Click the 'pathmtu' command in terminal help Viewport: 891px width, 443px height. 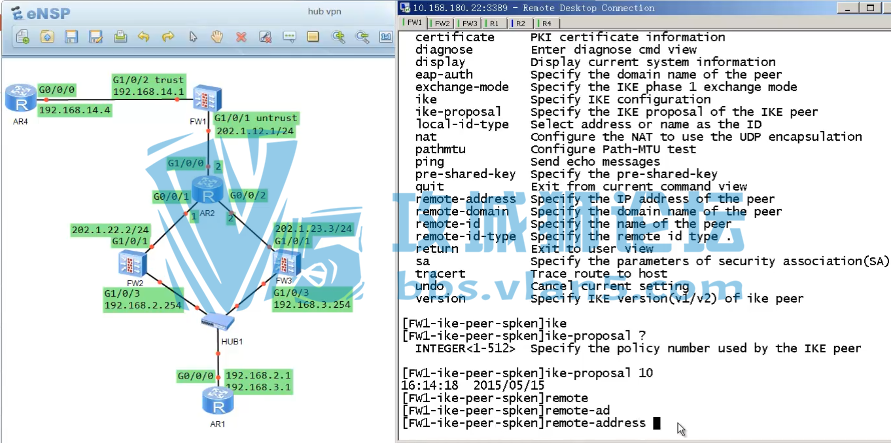click(x=439, y=149)
